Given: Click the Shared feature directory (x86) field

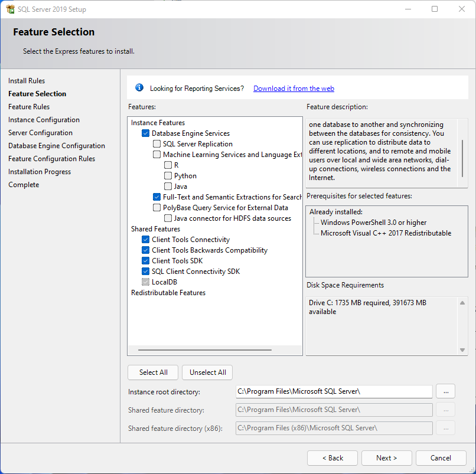Looking at the screenshot, I should tap(334, 428).
